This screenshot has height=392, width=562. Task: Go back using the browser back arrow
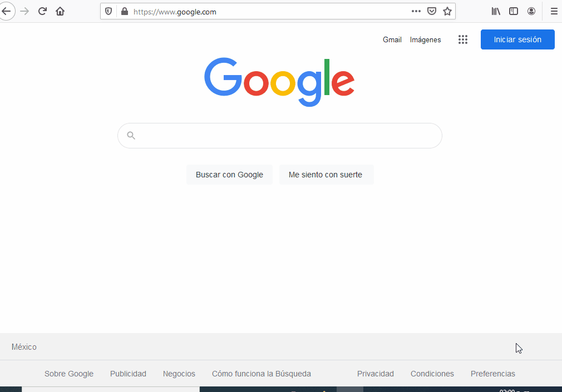click(6, 12)
